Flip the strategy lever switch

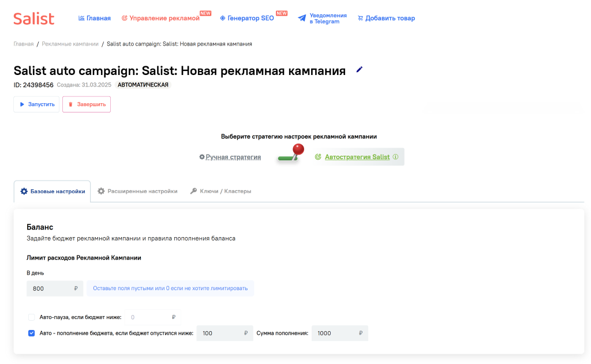[290, 155]
